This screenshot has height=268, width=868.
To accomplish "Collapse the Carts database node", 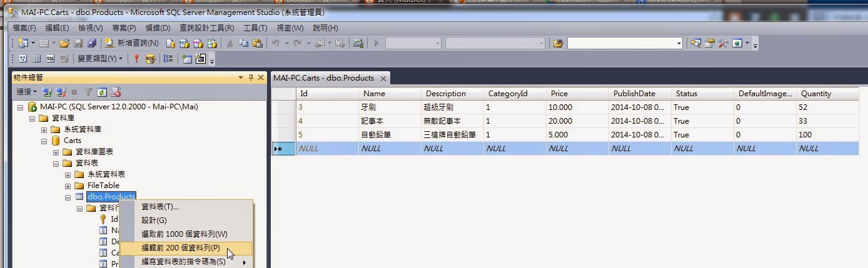I will (44, 141).
